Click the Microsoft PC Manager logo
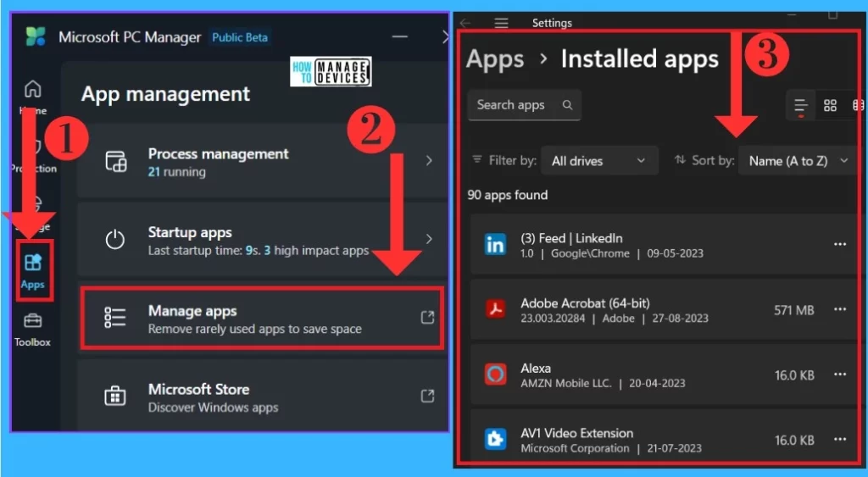This screenshot has width=868, height=477. coord(36,36)
